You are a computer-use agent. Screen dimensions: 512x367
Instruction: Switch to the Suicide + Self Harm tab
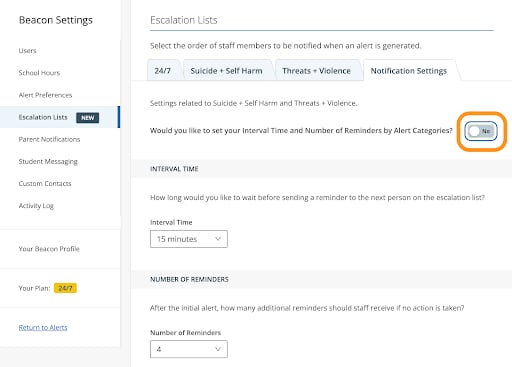(x=226, y=71)
